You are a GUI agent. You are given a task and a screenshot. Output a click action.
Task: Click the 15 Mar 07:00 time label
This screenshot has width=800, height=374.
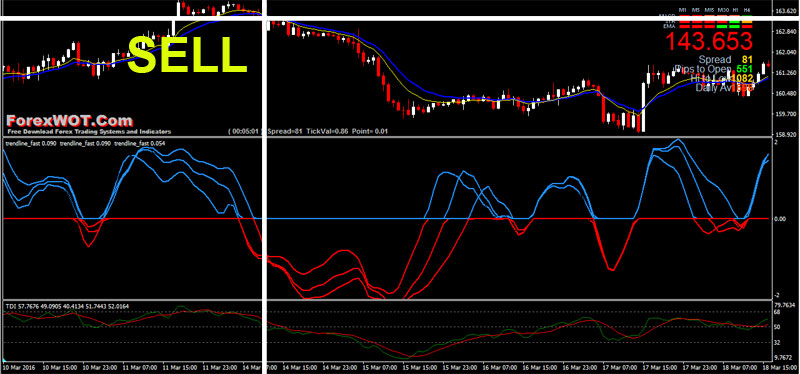click(x=379, y=367)
